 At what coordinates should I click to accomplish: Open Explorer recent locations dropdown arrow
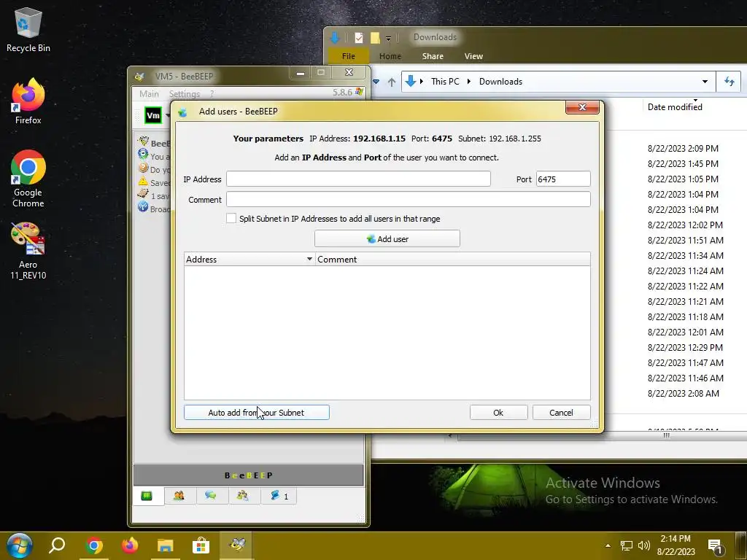point(376,82)
